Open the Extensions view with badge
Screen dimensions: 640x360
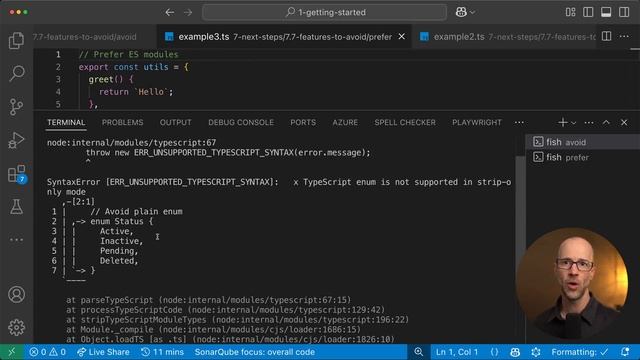[16, 173]
